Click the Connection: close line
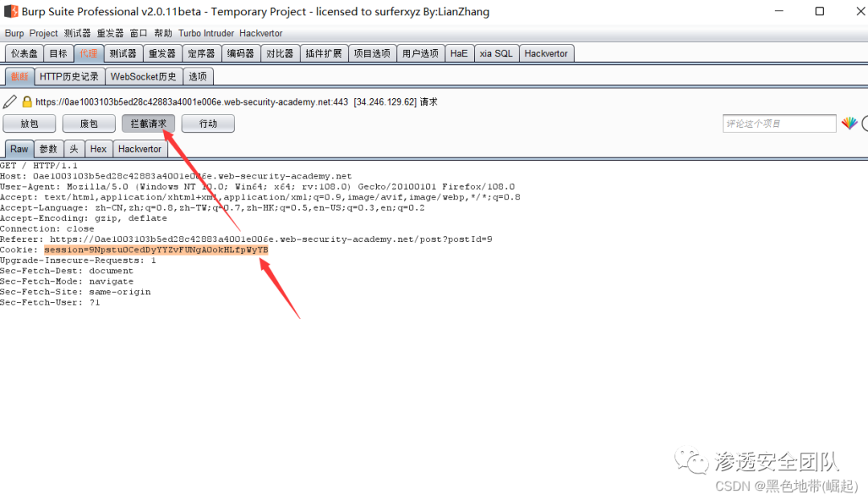The width and height of the screenshot is (868, 500). click(47, 228)
